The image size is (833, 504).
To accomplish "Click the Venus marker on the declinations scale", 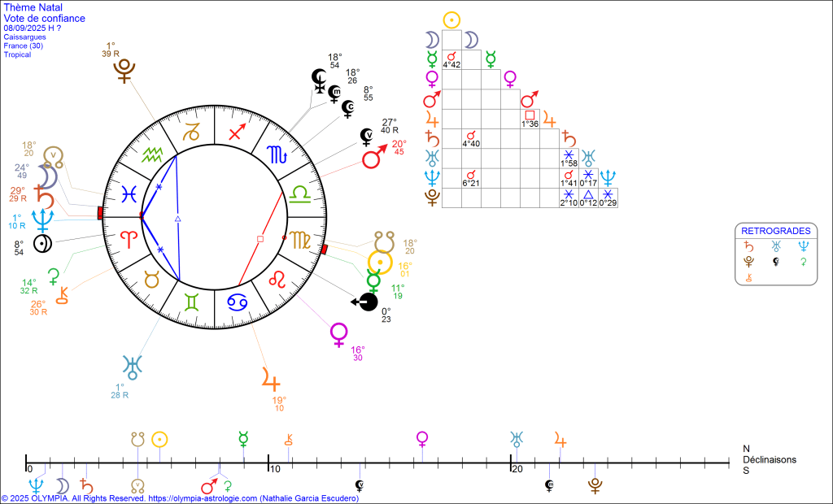I will coord(422,439).
